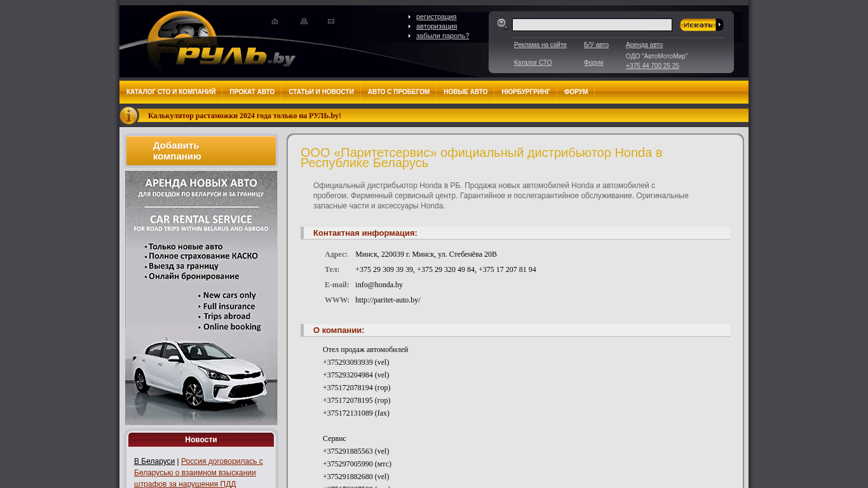
Task: Click the Контактная информация section header
Action: 515,233
